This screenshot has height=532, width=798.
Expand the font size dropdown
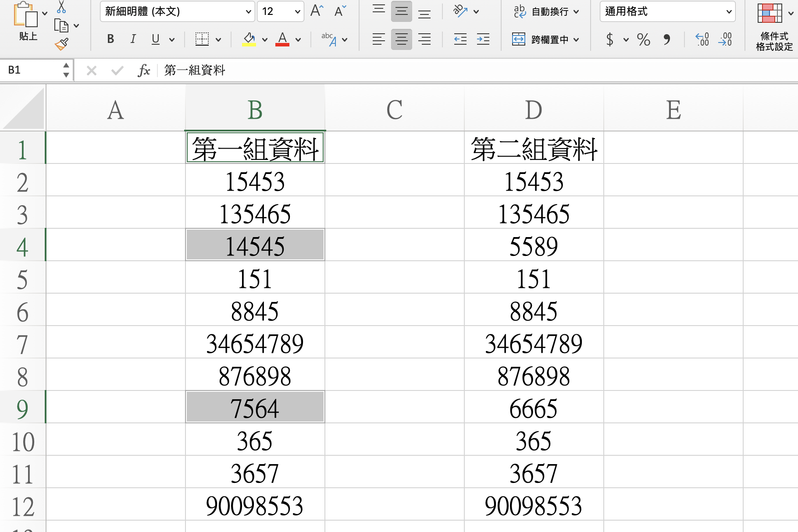pos(297,12)
